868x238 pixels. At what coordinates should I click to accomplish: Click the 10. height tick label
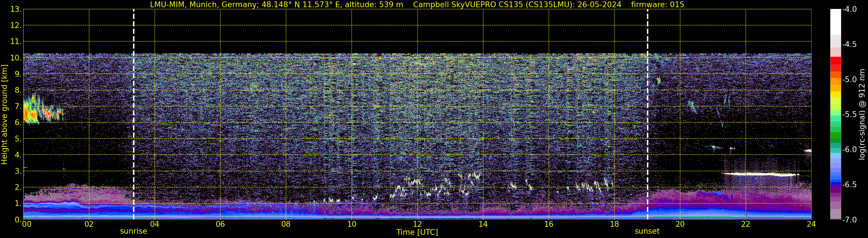(16, 58)
